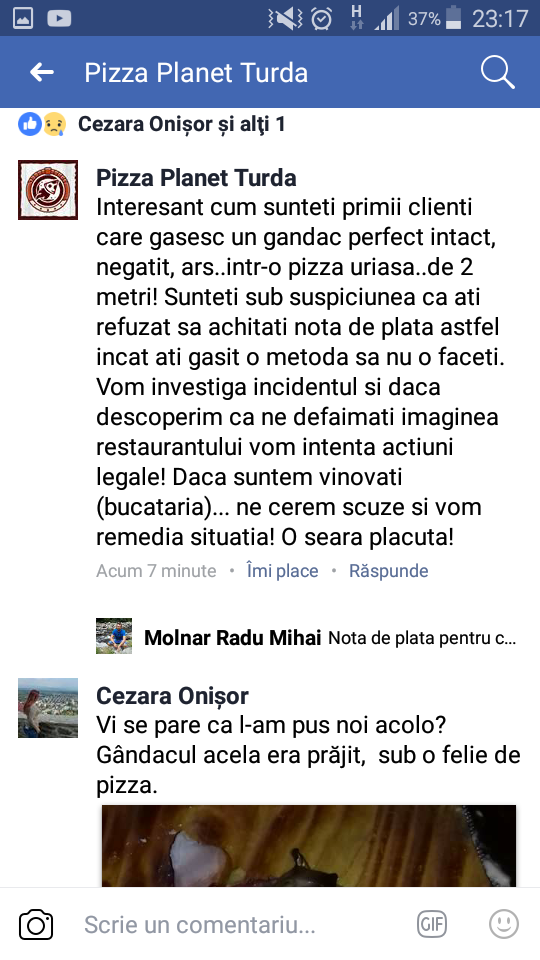Open YouTube notification in status bar
Screen dimensions: 540x960
(x=59, y=18)
